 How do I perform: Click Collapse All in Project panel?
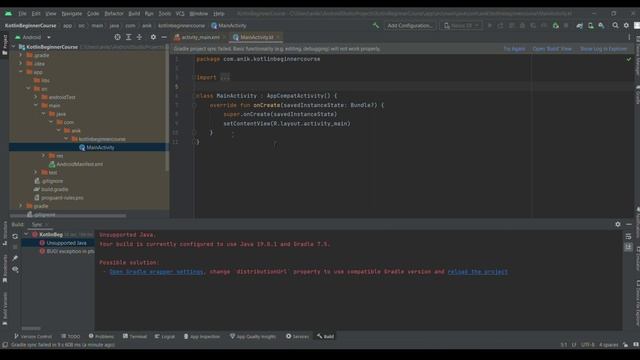139,37
